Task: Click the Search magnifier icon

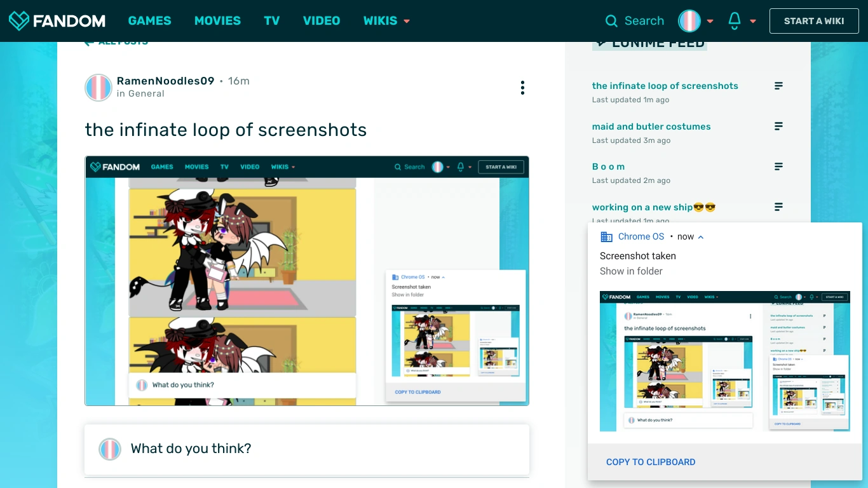Action: 611,20
